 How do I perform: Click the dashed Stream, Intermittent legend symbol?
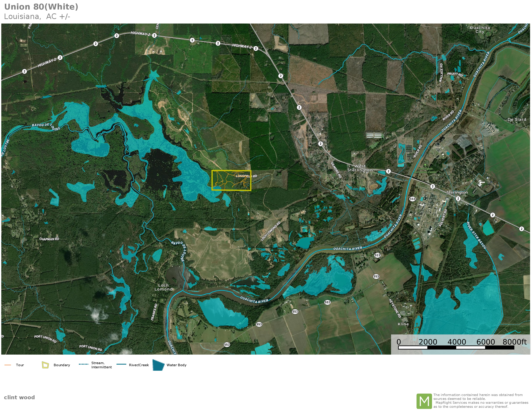click(x=84, y=364)
